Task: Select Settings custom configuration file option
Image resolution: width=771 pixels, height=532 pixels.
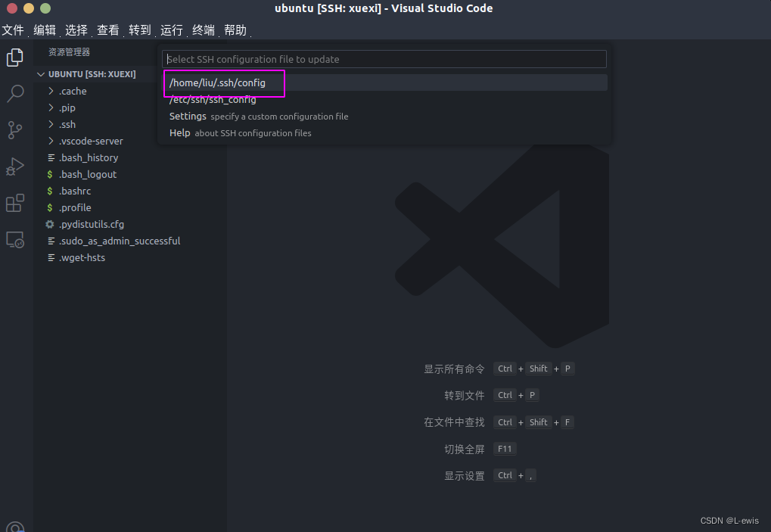Action: [385, 116]
